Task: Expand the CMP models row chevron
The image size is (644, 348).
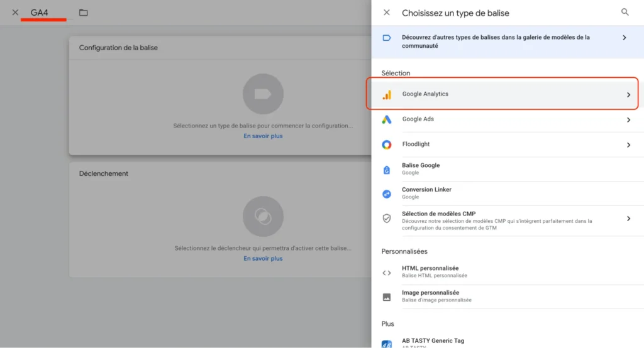Action: pos(628,219)
